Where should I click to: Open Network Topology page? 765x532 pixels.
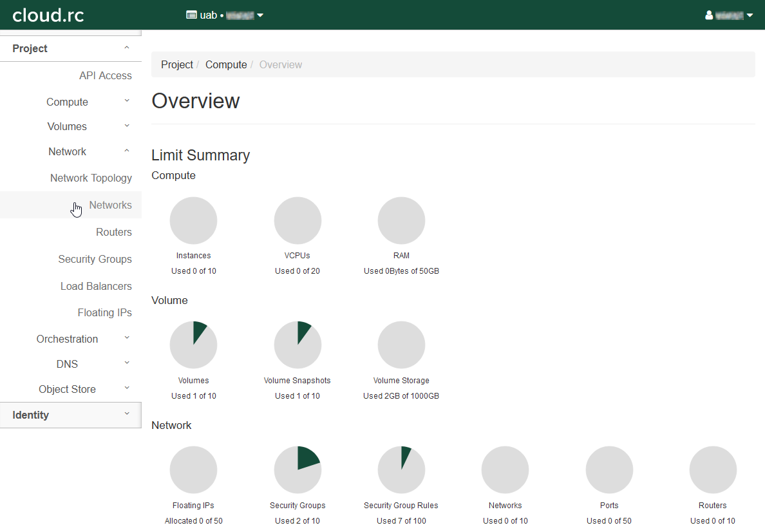(x=91, y=178)
